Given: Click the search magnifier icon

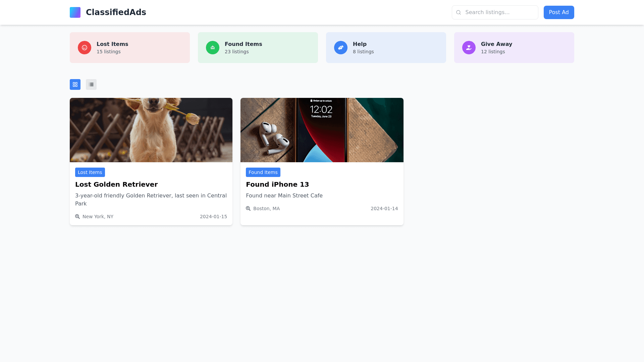Looking at the screenshot, I should tap(458, 12).
